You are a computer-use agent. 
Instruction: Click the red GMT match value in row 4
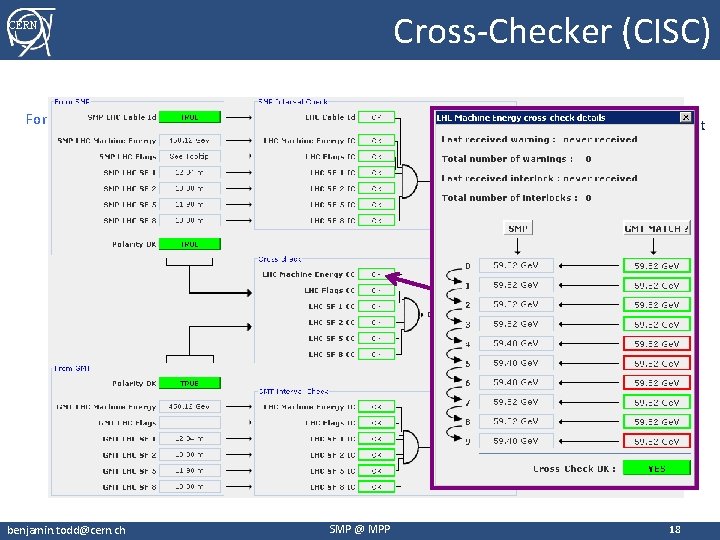[x=657, y=343]
